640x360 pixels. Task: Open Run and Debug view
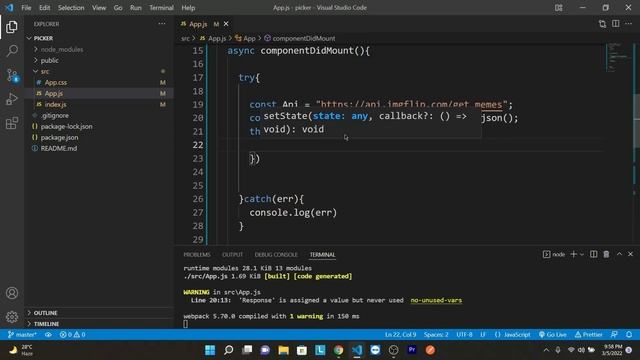pyautogui.click(x=12, y=99)
